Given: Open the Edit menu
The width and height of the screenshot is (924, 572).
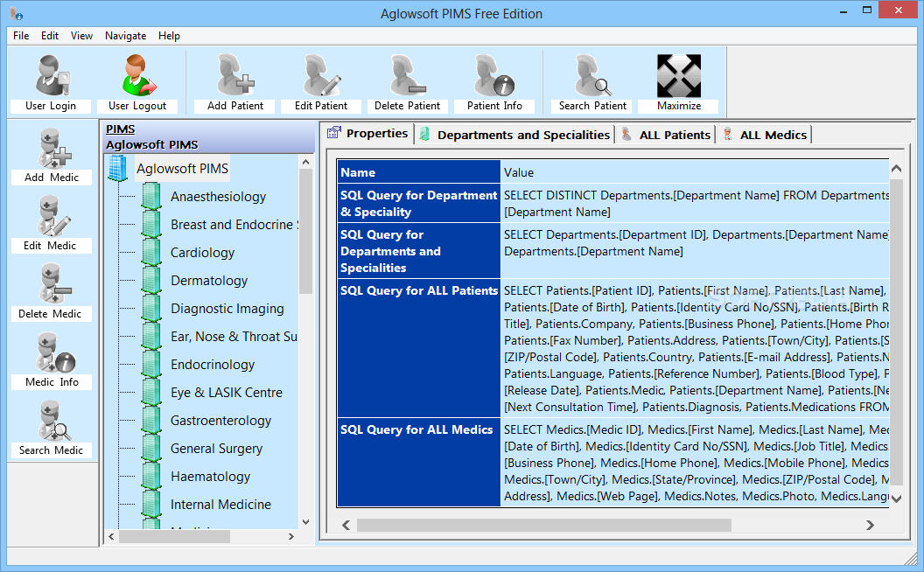Looking at the screenshot, I should tap(50, 36).
